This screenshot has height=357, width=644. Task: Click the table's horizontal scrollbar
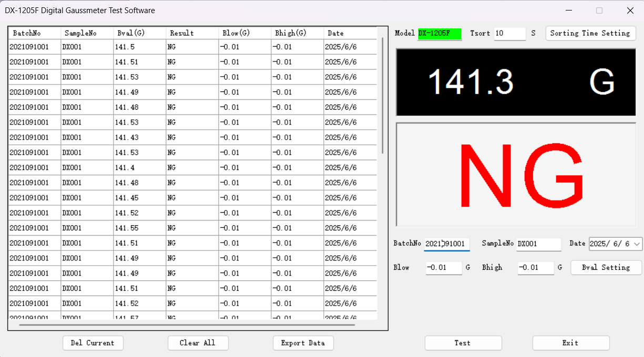click(x=187, y=325)
